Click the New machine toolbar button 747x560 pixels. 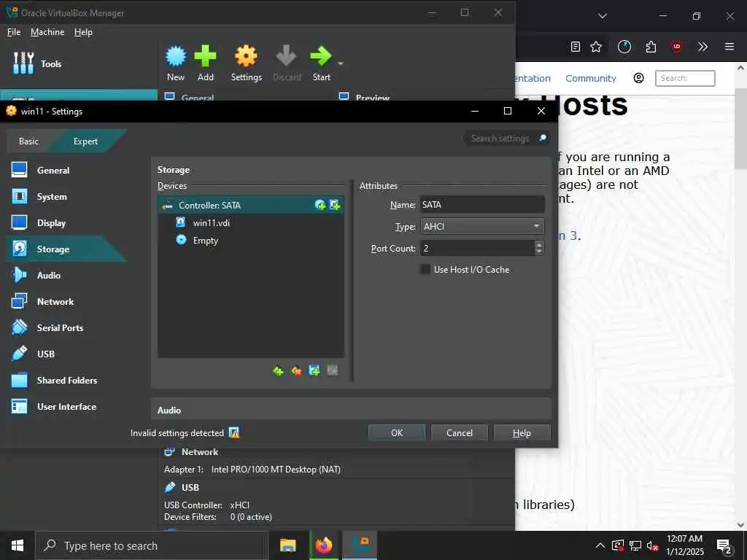click(175, 63)
